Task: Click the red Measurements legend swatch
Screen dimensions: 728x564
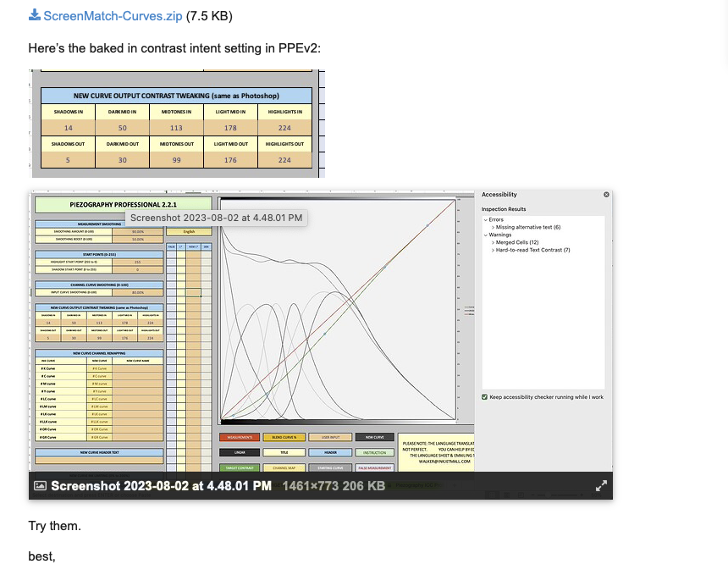Action: (239, 438)
